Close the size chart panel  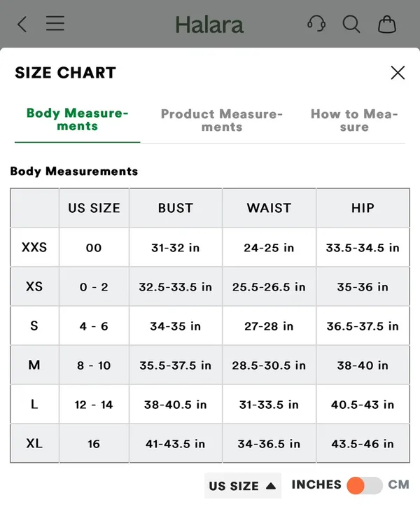pos(398,73)
